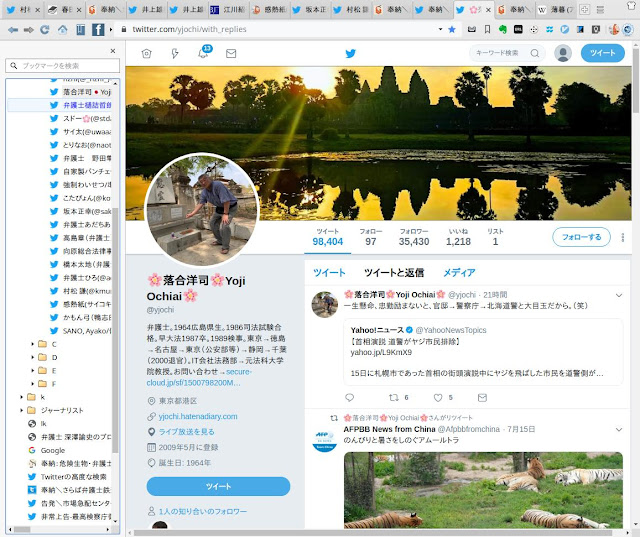Send yjochi tweet via direct message icon
The image size is (640, 537).
[x=482, y=397]
